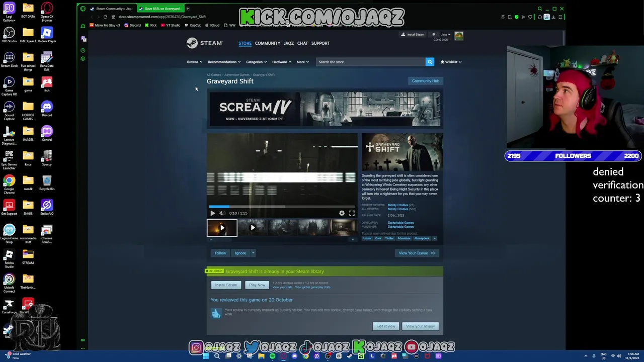644x362 pixels.
Task: Click the user avatar in the Steam header
Action: click(x=458, y=36)
